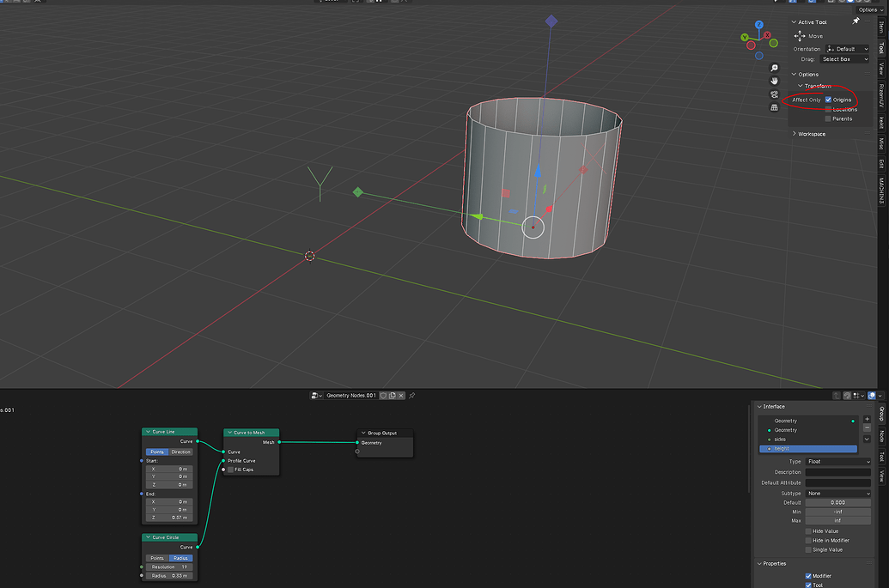Add an interface item with the plus button

(867, 419)
